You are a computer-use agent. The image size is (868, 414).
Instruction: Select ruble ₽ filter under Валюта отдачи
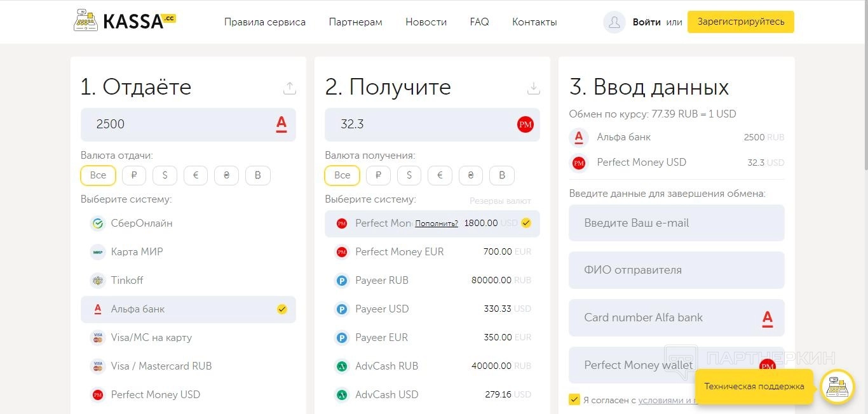tap(134, 175)
